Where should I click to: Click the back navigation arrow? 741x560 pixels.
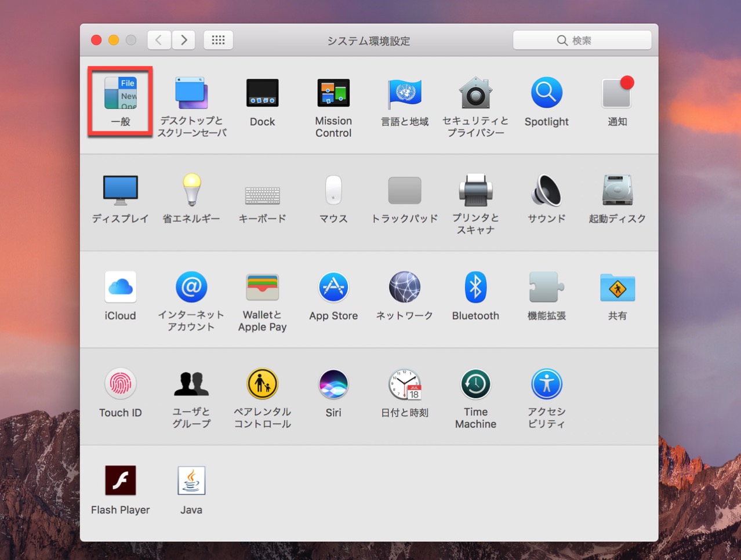[x=159, y=40]
